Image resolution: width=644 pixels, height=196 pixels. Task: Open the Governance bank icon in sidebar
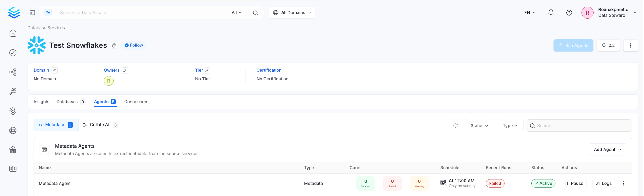pos(13,150)
